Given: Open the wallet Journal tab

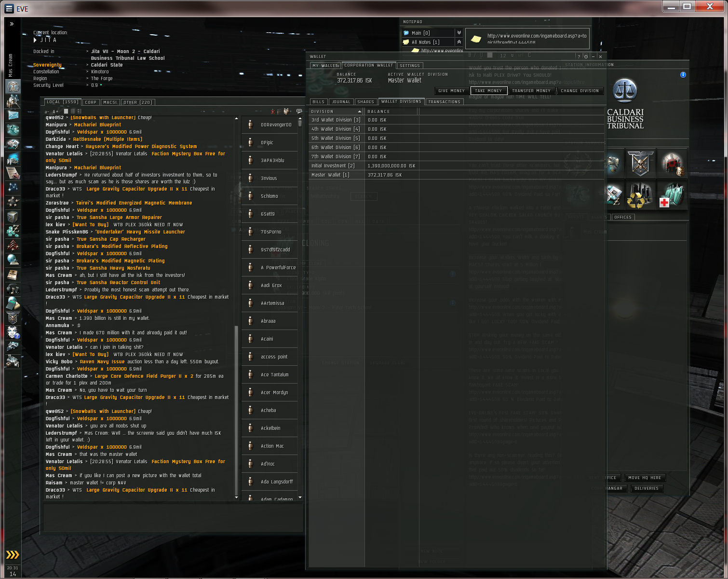Looking at the screenshot, I should pos(341,102).
